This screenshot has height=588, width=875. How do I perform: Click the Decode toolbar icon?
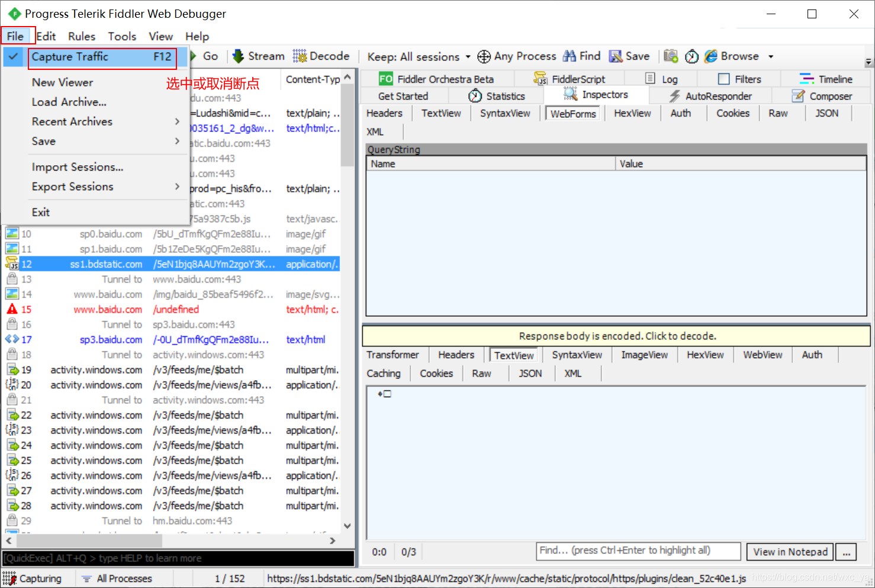(300, 56)
